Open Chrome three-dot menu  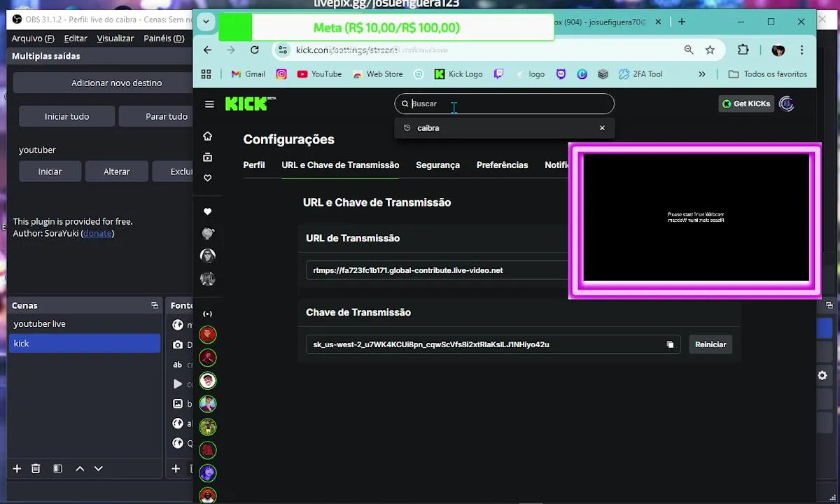(x=801, y=50)
